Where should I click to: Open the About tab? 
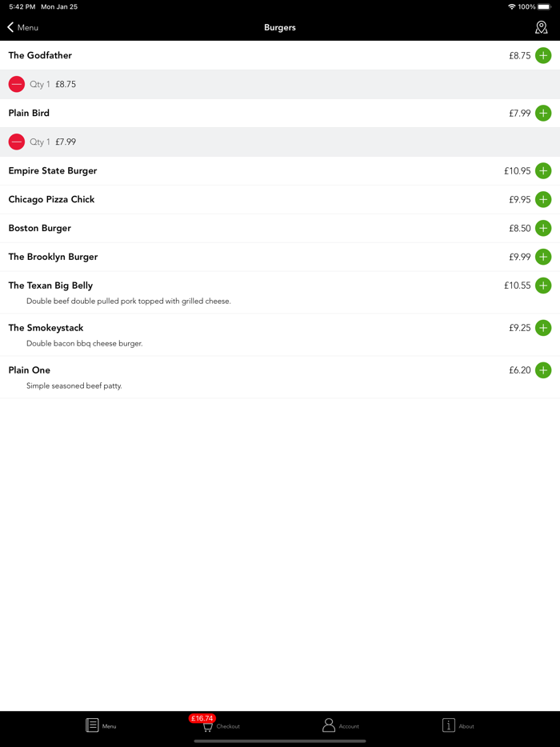pyautogui.click(x=458, y=725)
